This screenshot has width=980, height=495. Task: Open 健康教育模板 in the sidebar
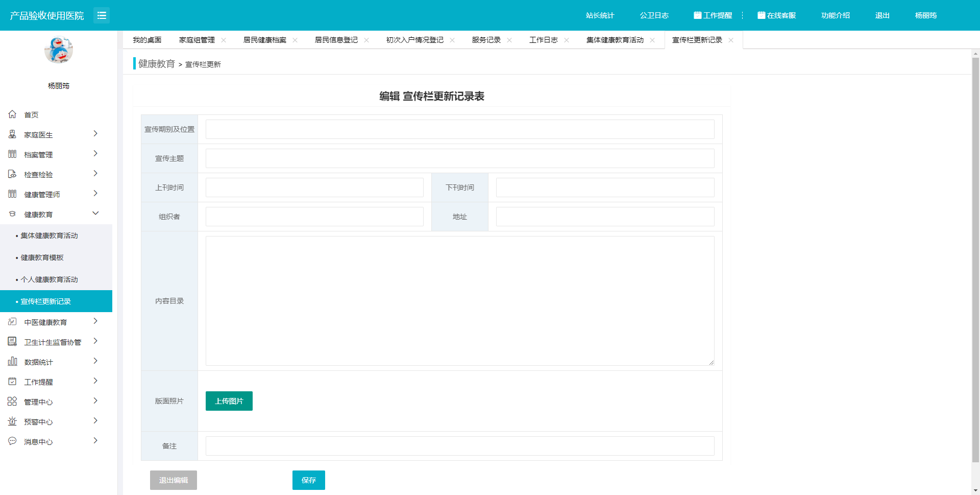[x=42, y=257]
